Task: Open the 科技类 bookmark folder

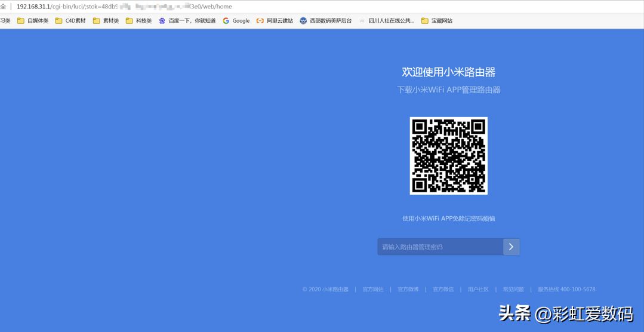Action: click(x=139, y=20)
